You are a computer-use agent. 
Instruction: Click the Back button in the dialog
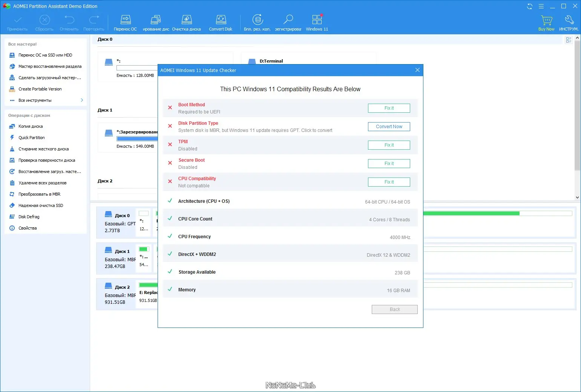(394, 309)
